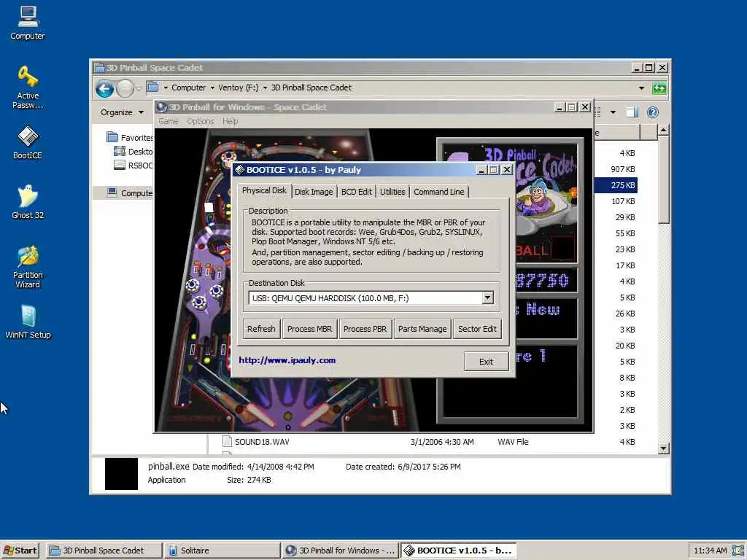Click the pinball window title bar icon
This screenshot has width=747, height=560.
pyautogui.click(x=161, y=107)
